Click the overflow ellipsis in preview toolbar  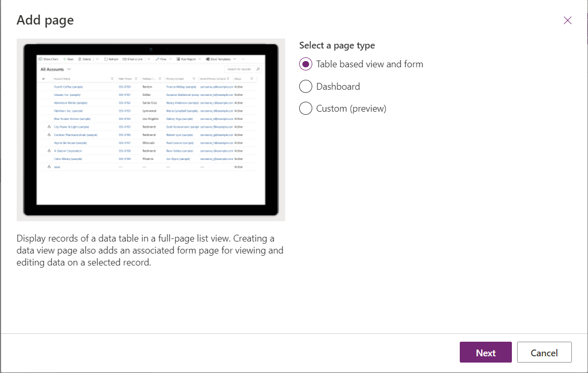243,59
